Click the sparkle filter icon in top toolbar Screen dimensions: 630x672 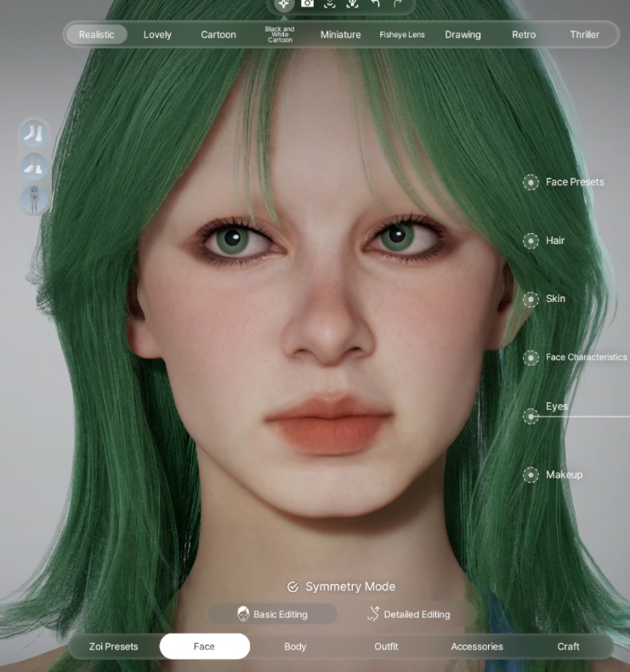coord(284,4)
